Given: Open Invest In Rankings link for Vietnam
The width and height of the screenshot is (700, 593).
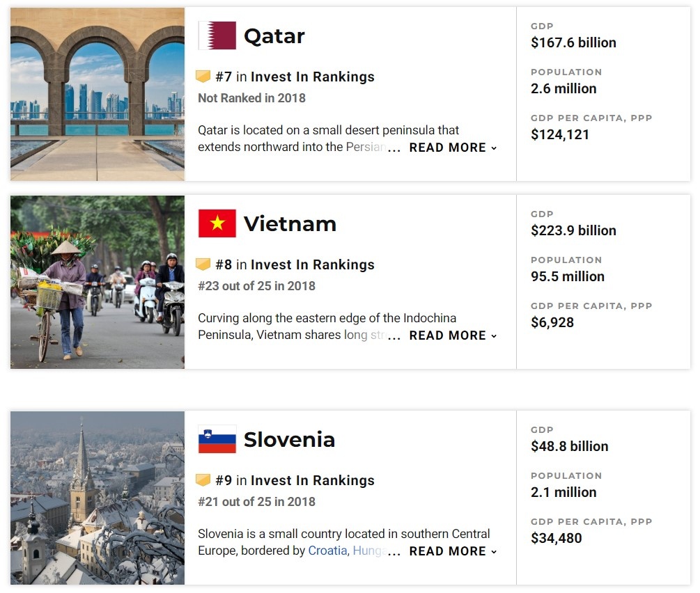Looking at the screenshot, I should pos(312,264).
